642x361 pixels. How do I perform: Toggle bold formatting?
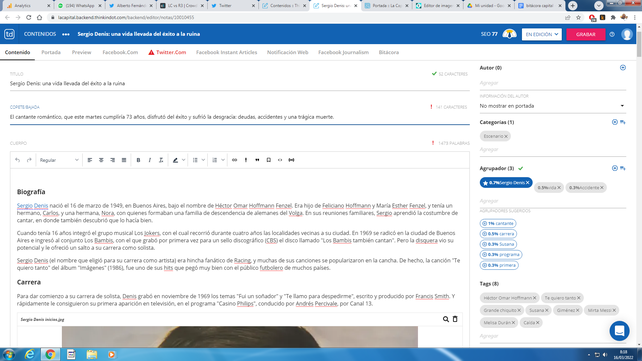pyautogui.click(x=138, y=160)
